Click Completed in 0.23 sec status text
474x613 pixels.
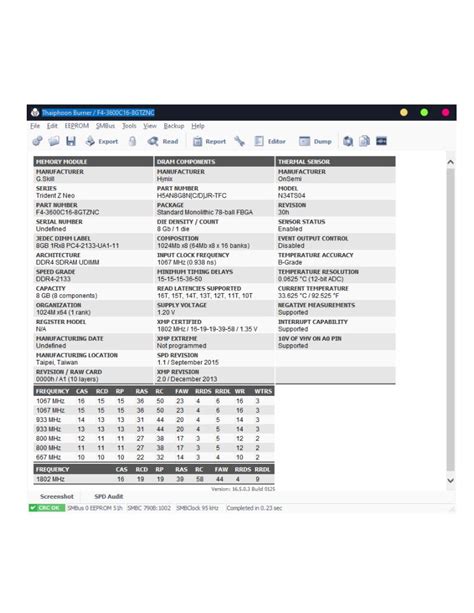pyautogui.click(x=254, y=508)
